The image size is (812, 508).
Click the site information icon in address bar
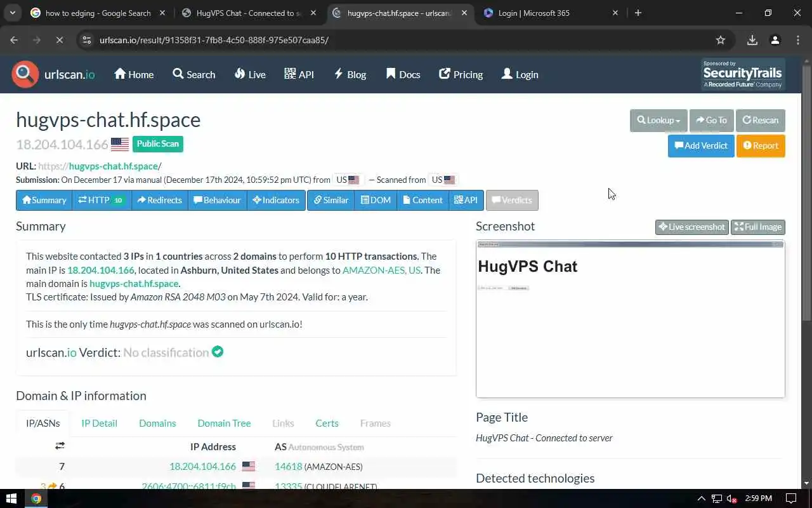tap(87, 40)
